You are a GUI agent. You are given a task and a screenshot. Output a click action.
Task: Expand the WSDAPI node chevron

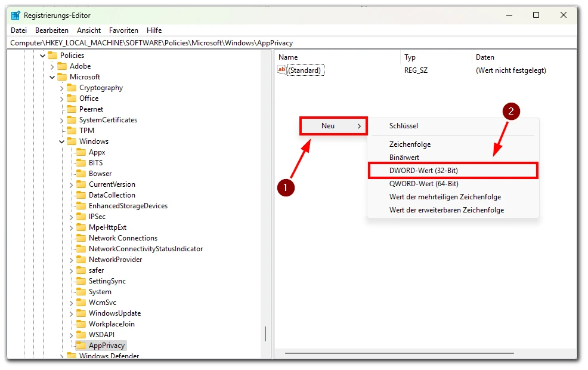[71, 335]
